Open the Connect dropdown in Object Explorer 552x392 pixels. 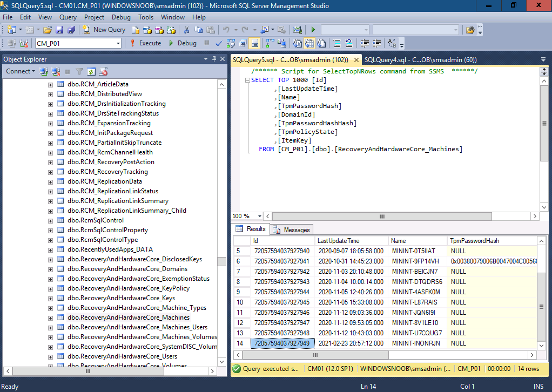click(21, 71)
